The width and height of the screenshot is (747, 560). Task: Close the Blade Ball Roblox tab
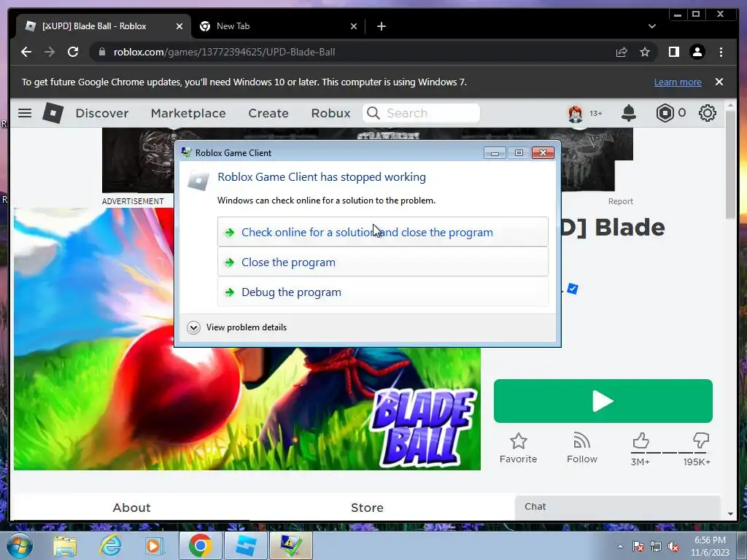click(179, 26)
